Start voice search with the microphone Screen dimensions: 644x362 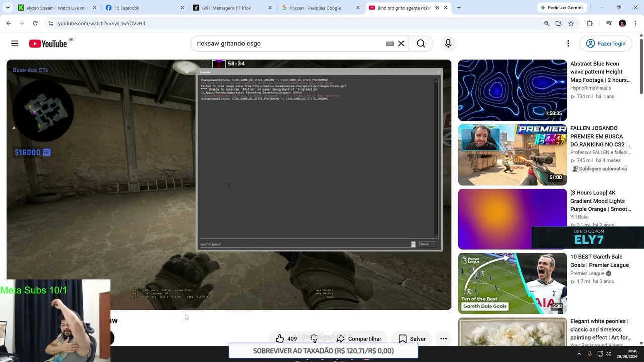448,44
